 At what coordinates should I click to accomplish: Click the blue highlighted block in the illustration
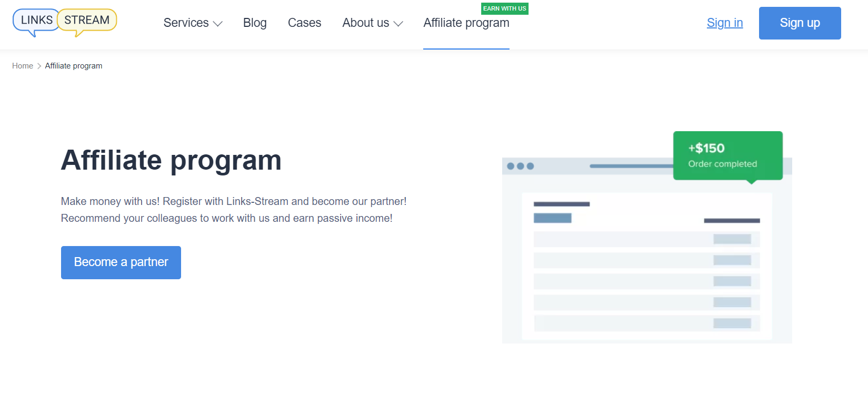point(552,218)
